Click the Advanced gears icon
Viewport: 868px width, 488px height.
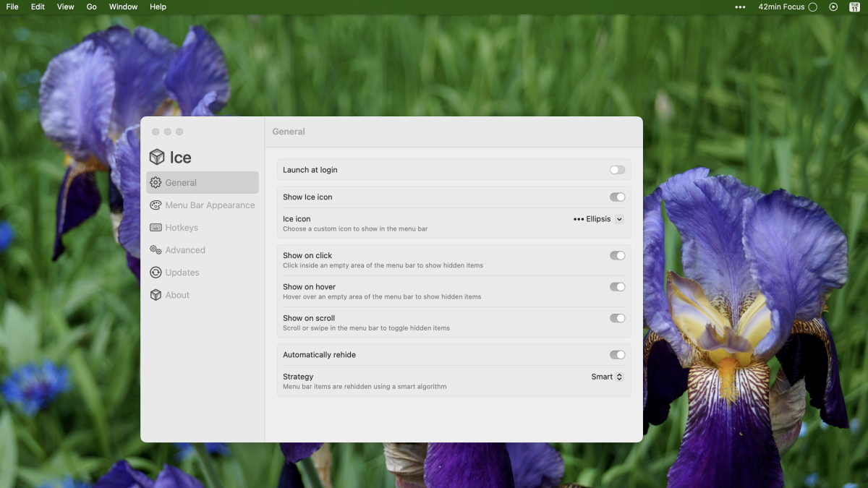156,250
